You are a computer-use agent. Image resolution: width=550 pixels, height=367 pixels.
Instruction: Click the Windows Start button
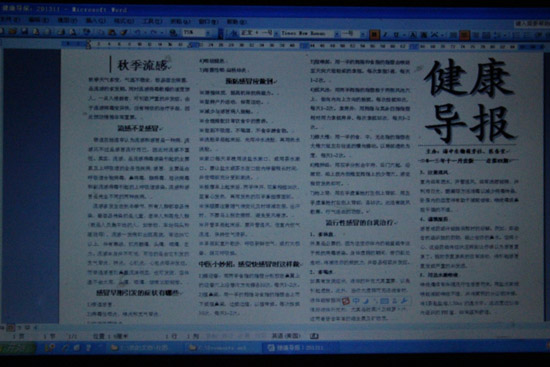(18, 348)
